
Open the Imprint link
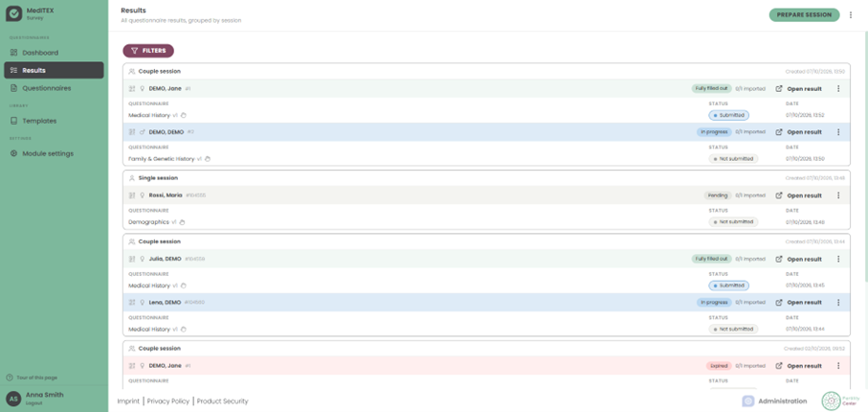tap(128, 401)
